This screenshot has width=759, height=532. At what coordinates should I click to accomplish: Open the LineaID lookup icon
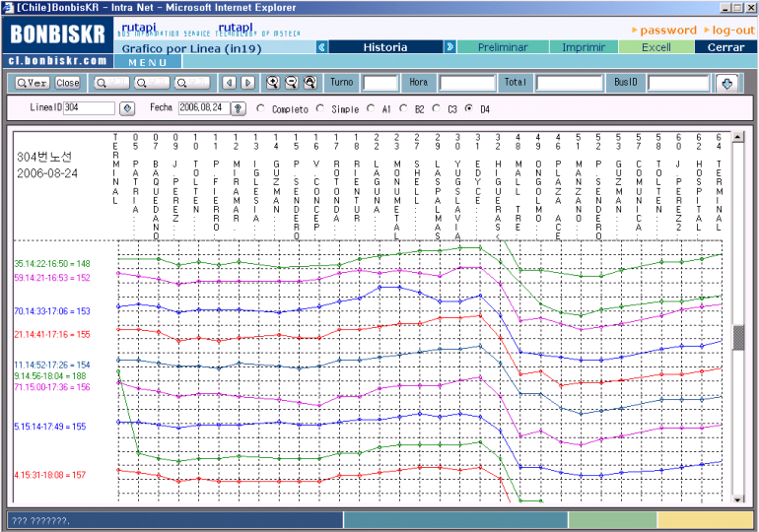127,108
